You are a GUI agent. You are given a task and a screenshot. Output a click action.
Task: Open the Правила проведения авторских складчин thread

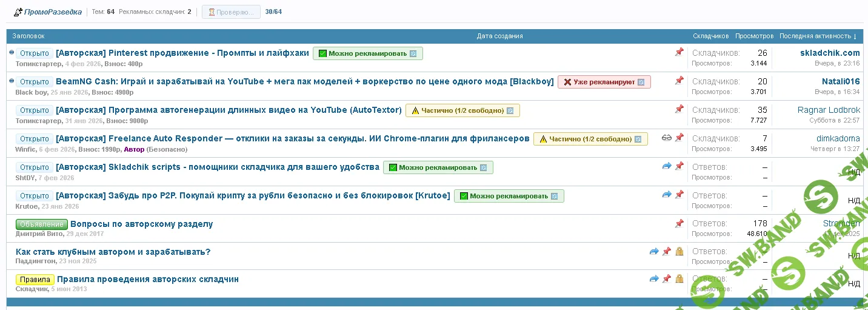(147, 279)
